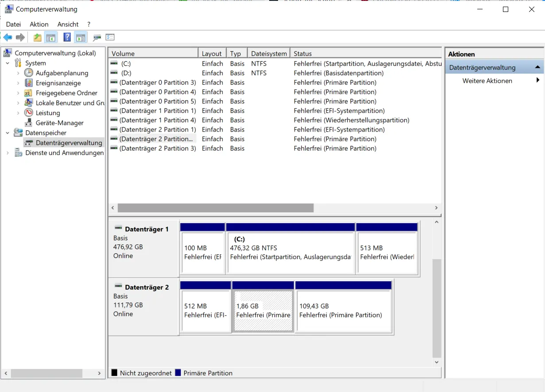Click the Datenspeicher storage icon
The height and width of the screenshot is (392, 545).
18,132
